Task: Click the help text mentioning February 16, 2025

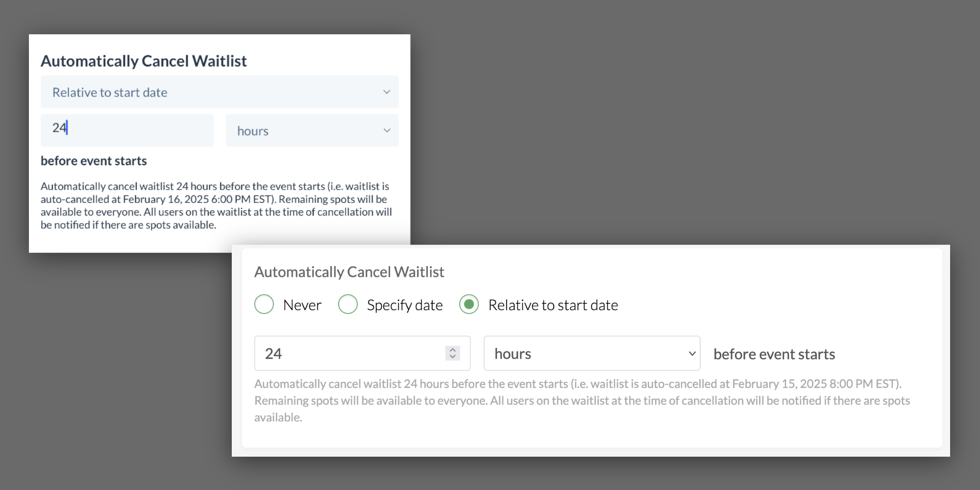Action: pos(216,206)
